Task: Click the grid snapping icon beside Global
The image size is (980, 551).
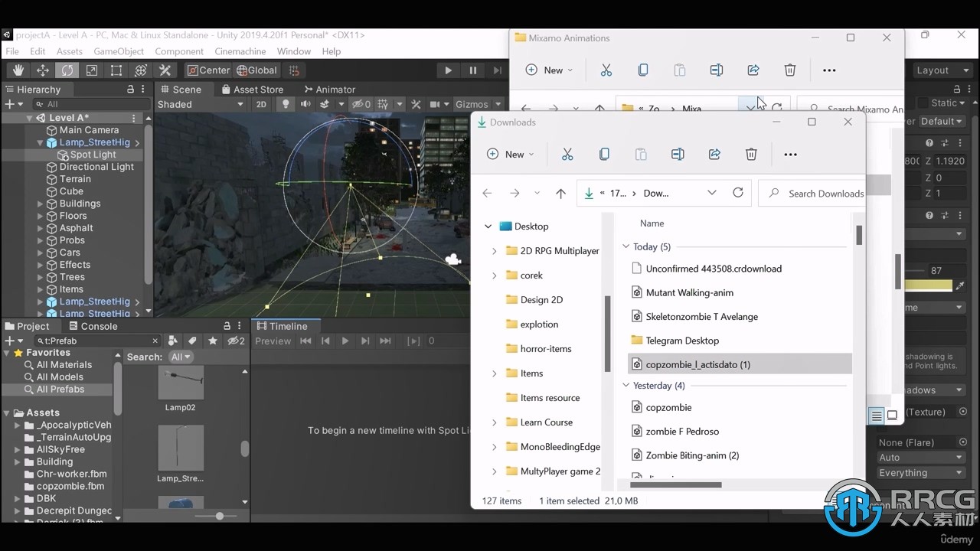Action: pyautogui.click(x=296, y=70)
